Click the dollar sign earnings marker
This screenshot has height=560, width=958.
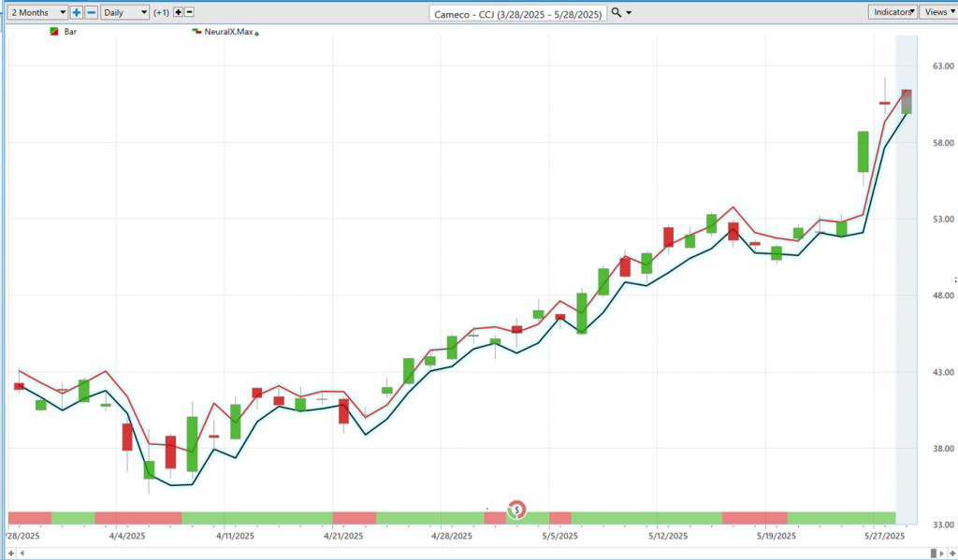[517, 510]
